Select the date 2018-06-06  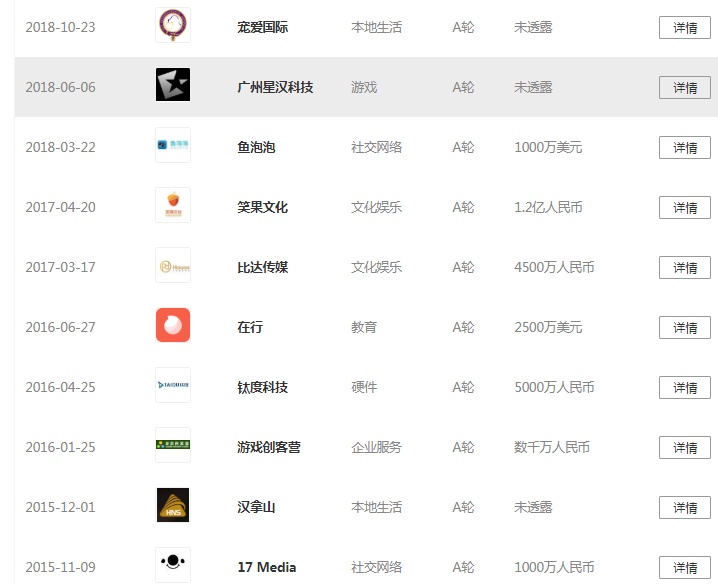click(60, 87)
